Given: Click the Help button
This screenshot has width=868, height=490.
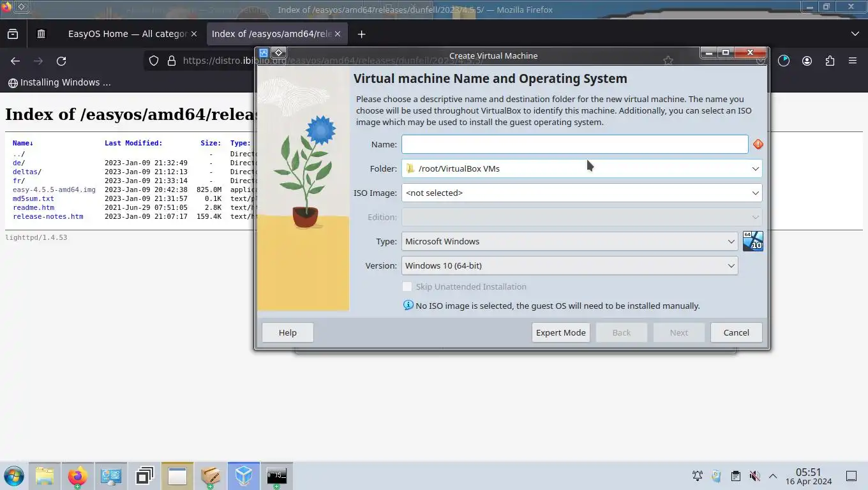Looking at the screenshot, I should 287,332.
